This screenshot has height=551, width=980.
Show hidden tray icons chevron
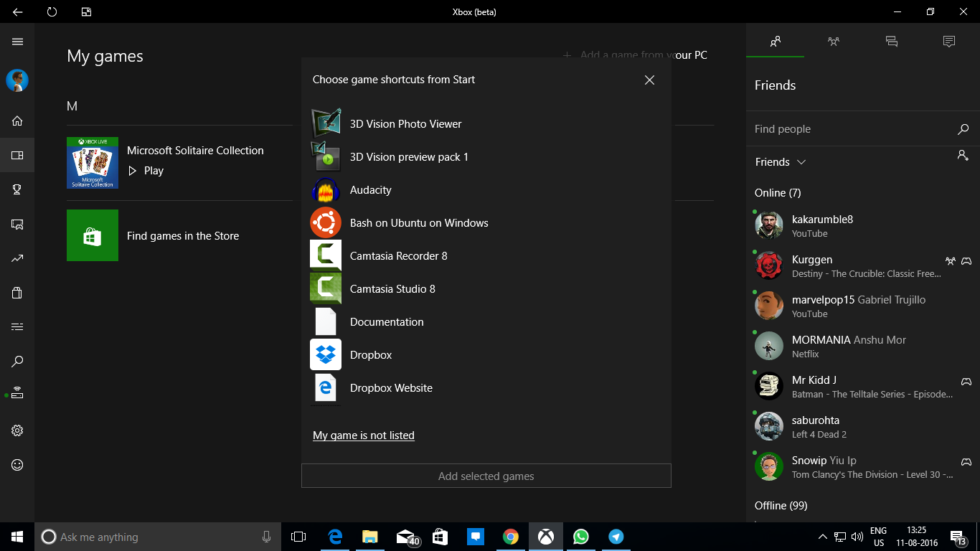[x=822, y=537]
